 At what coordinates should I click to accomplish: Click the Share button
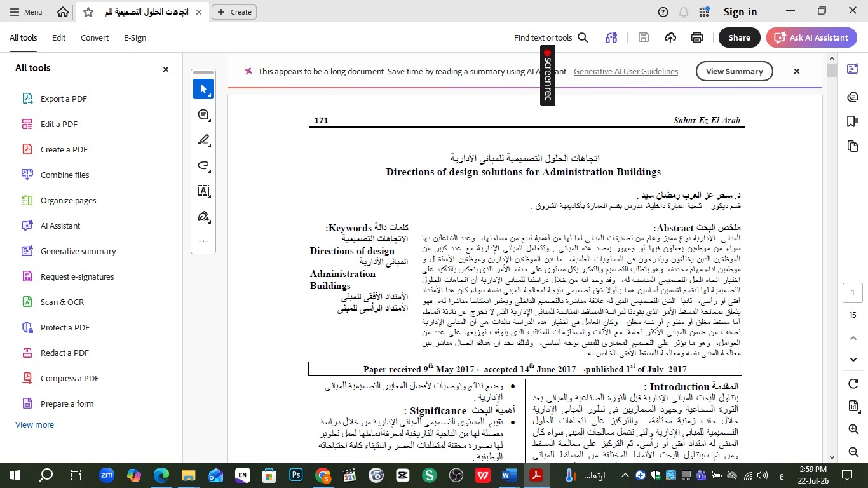pyautogui.click(x=740, y=37)
